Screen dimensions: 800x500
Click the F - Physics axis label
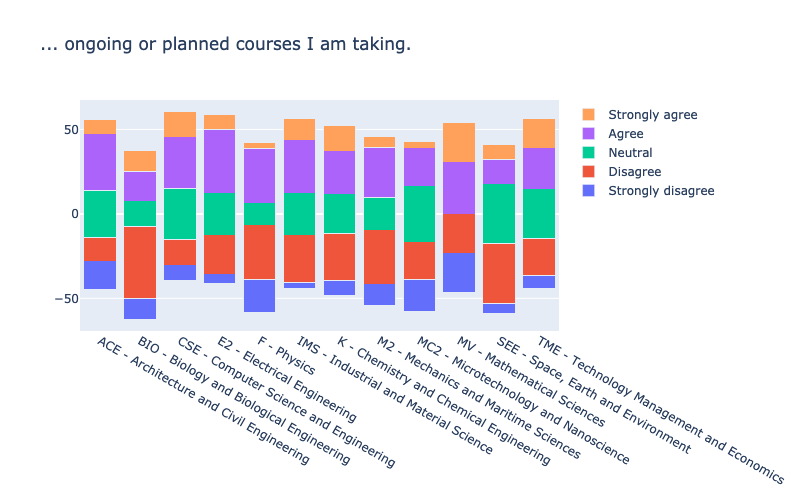pos(286,356)
